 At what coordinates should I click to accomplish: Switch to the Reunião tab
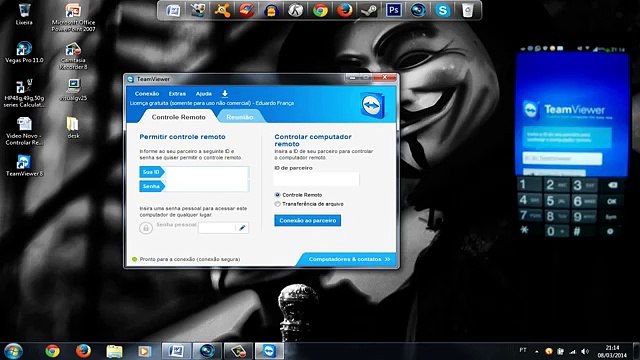pyautogui.click(x=240, y=117)
